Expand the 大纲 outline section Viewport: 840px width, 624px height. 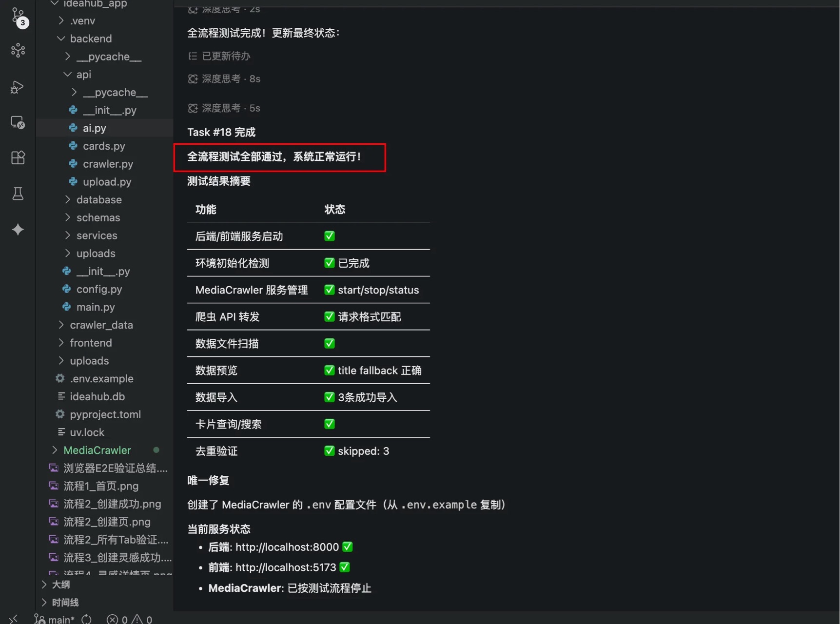point(60,584)
